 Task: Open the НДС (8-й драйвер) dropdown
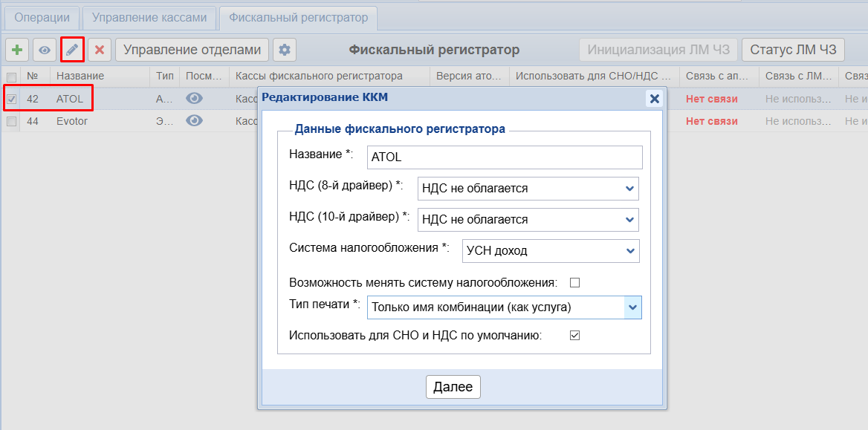(x=528, y=189)
